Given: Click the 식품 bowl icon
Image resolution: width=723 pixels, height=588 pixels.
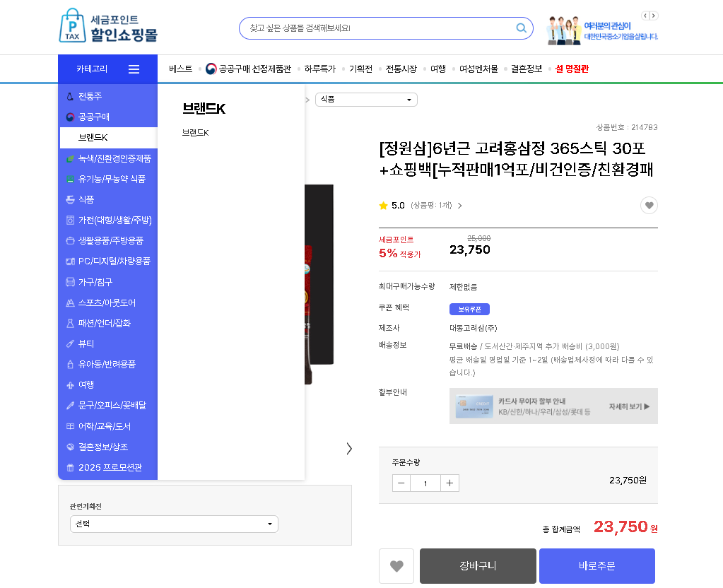Looking at the screenshot, I should (70, 200).
